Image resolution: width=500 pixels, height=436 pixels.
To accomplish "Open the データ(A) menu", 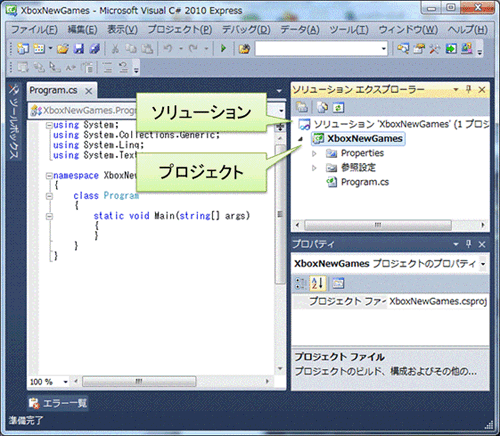I will click(300, 30).
